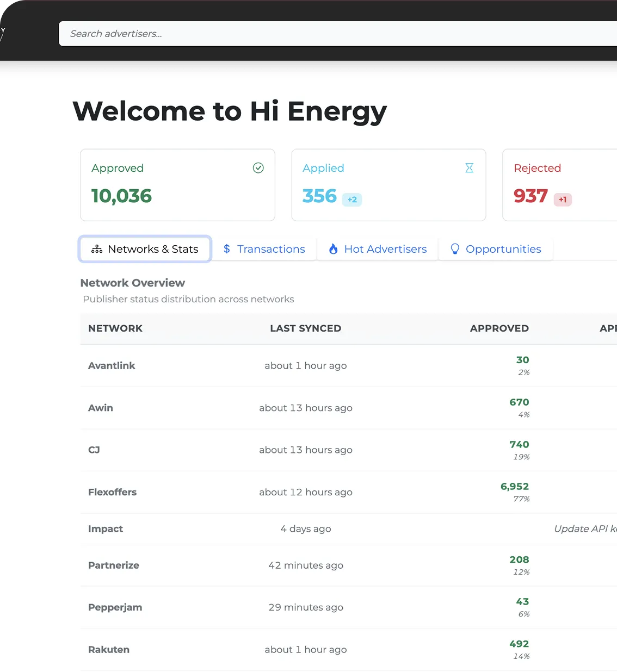Select the Flexoffers network name

[113, 492]
